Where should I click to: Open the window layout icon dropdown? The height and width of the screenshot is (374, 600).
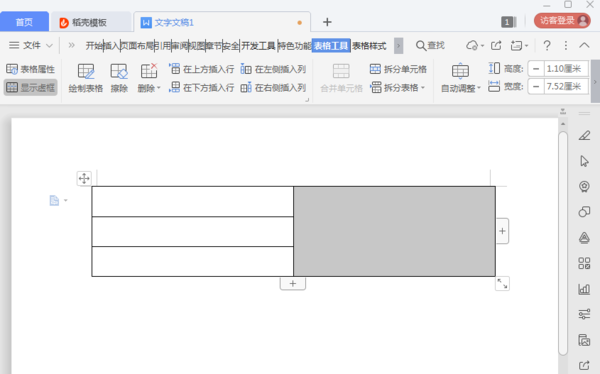[x=519, y=46]
